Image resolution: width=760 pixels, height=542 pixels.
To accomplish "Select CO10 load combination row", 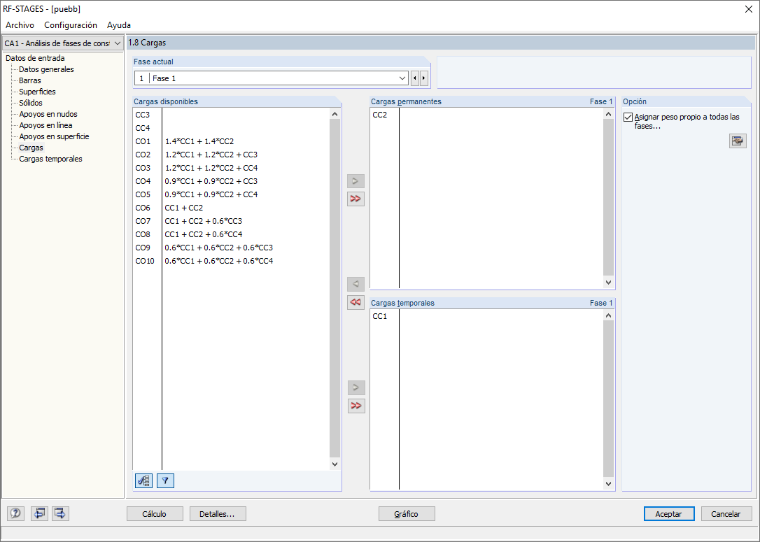I will point(232,261).
